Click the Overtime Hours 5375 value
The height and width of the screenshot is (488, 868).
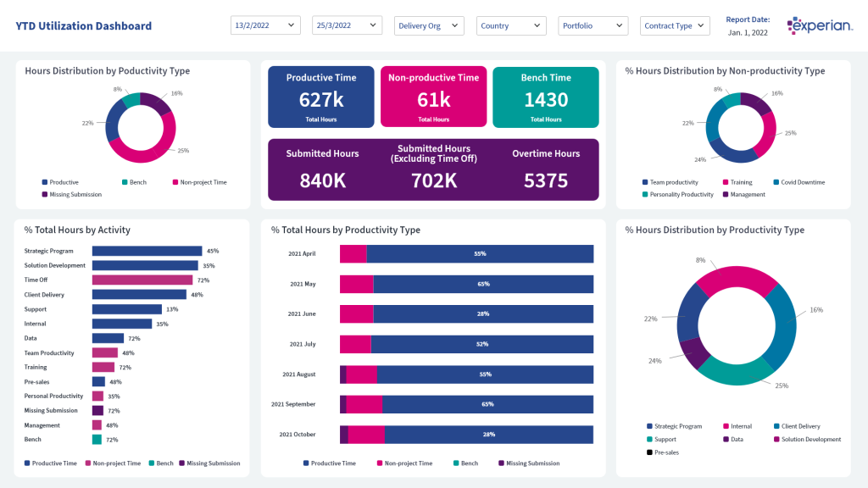[x=546, y=180]
